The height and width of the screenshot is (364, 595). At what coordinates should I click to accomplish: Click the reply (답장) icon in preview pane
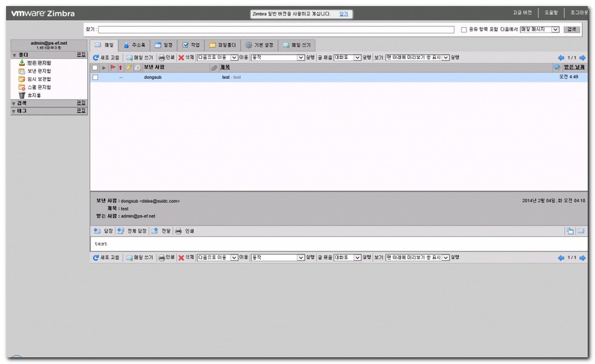point(97,231)
